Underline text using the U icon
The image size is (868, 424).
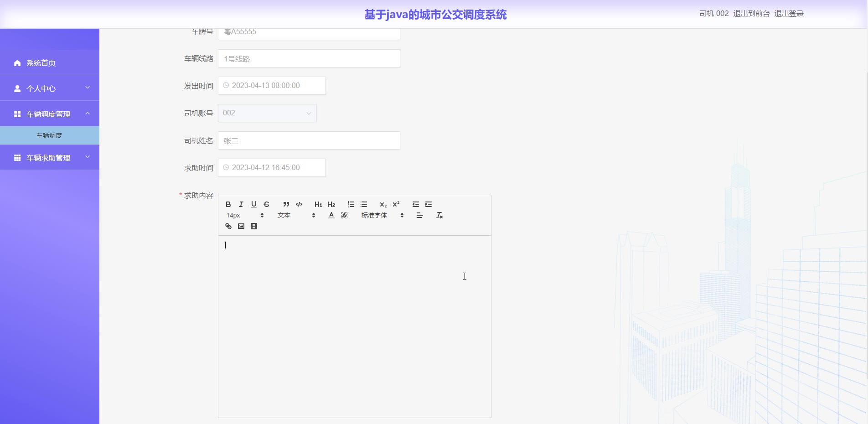pyautogui.click(x=254, y=204)
